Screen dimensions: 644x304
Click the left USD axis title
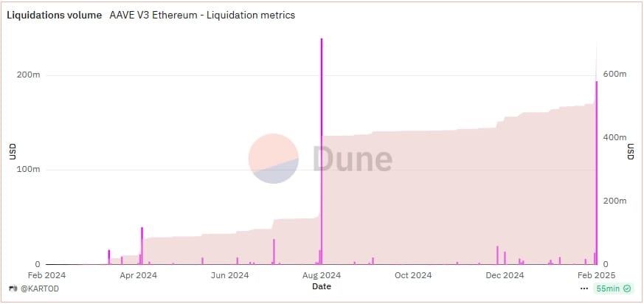tap(12, 151)
